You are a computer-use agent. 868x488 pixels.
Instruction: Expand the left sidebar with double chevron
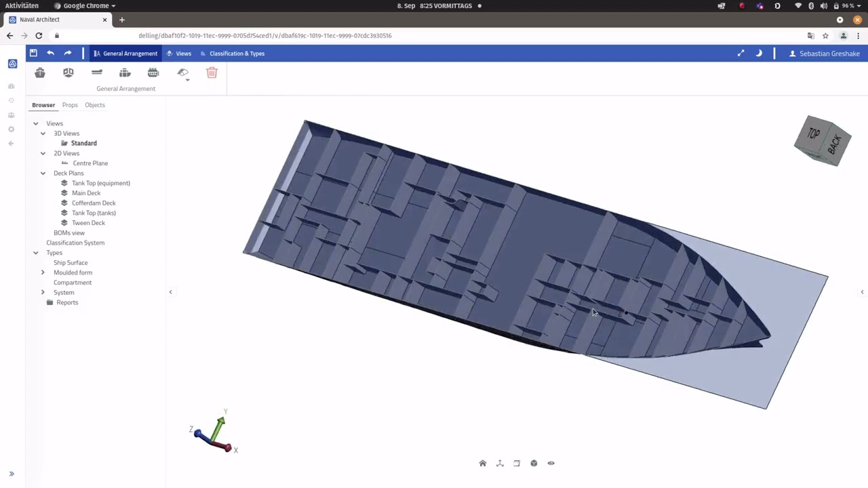click(x=12, y=474)
